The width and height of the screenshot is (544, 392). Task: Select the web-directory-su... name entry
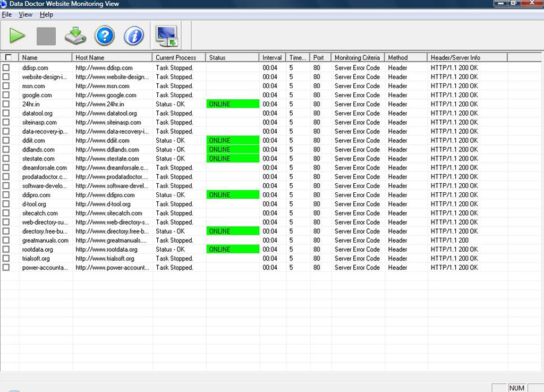[45, 222]
